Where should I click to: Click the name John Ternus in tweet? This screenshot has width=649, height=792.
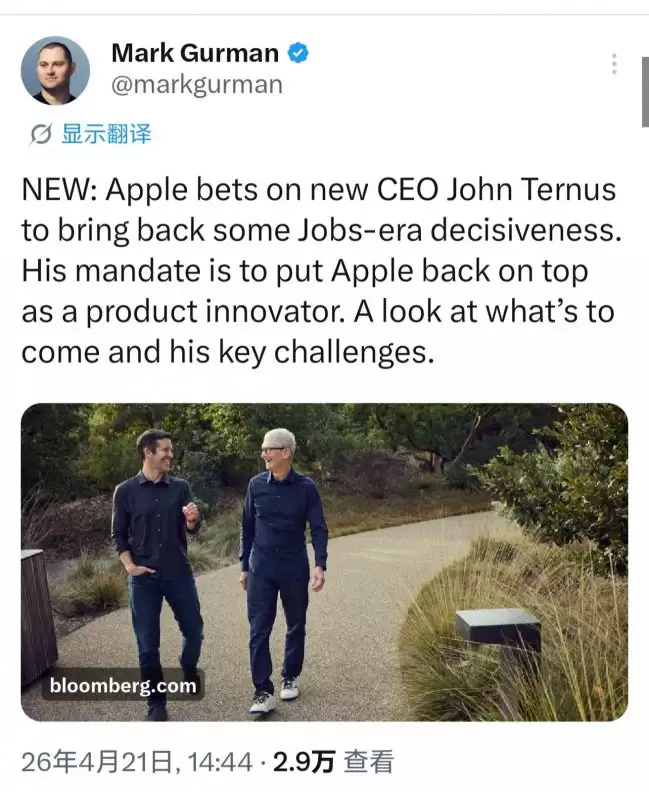(532, 189)
